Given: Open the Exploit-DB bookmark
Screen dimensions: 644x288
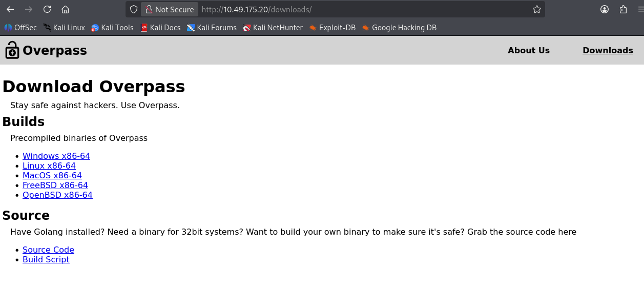Looking at the screenshot, I should 332,28.
